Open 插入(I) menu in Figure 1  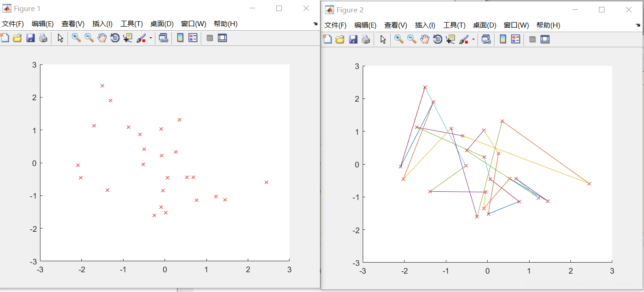103,24
